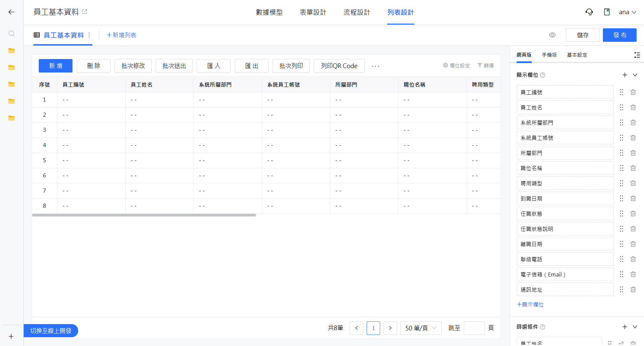Click the table horizontal scrollbar
Viewport: 644px width, 346px height.
[144, 215]
